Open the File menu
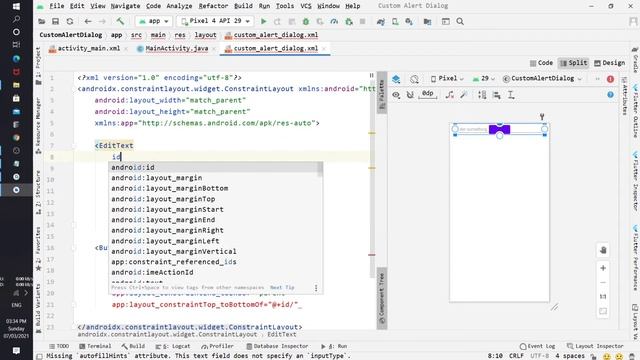 point(57,6)
